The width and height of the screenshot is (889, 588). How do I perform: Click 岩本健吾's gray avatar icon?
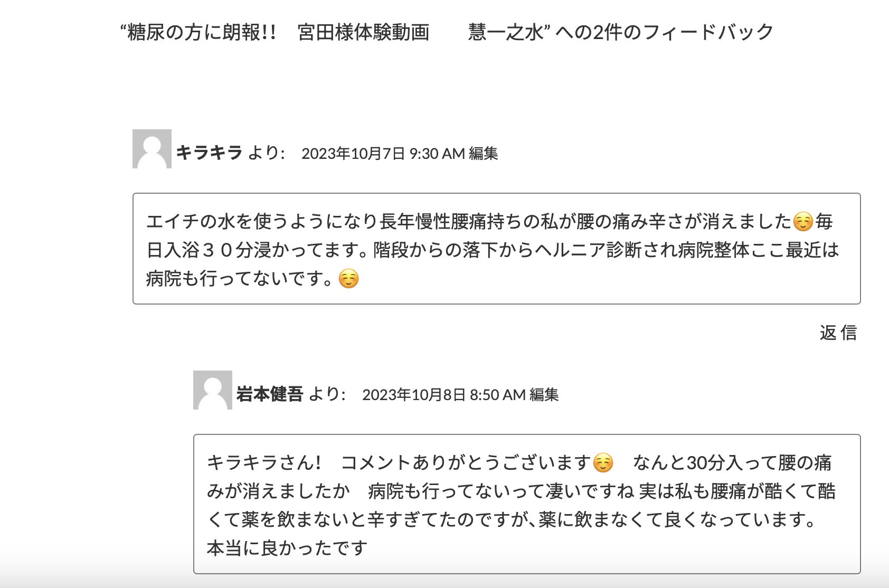click(213, 390)
